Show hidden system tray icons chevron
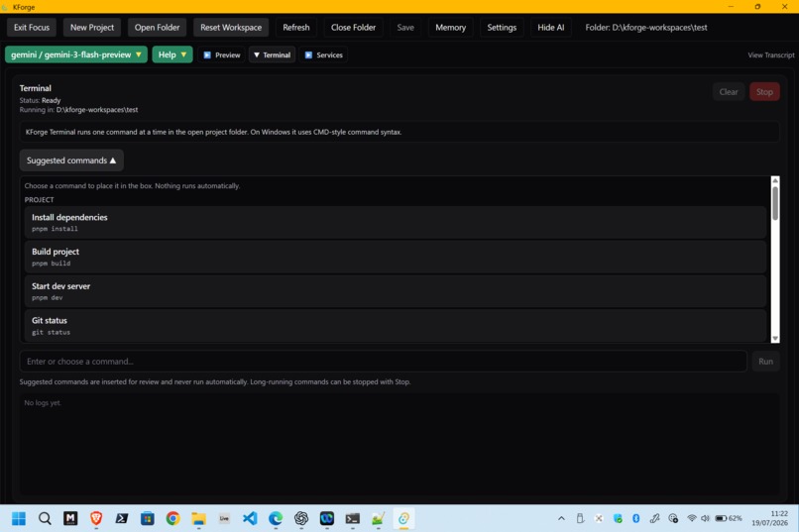This screenshot has height=532, width=799. pyautogui.click(x=561, y=518)
